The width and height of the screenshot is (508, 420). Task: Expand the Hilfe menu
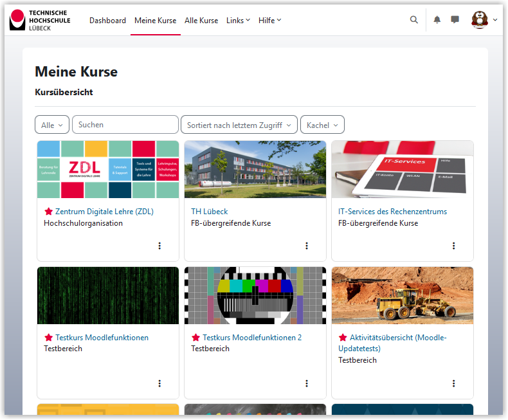tap(269, 21)
